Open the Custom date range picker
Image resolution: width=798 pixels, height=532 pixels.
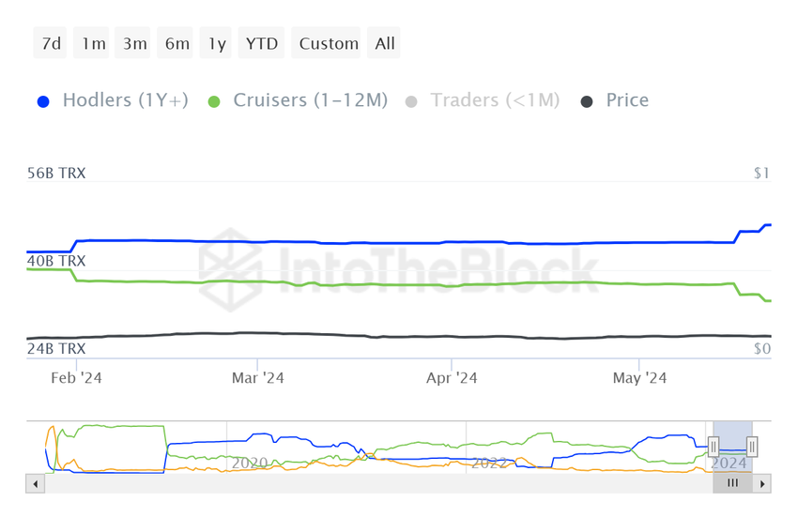tap(329, 43)
